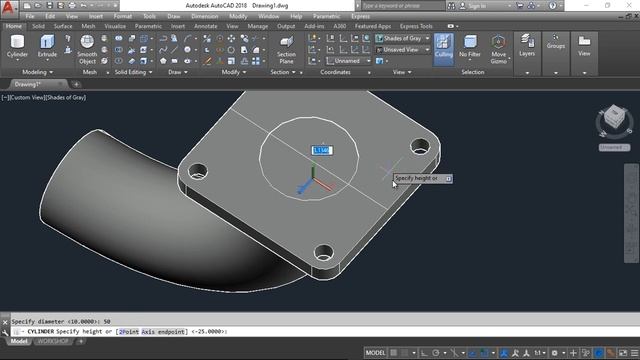640x360 pixels.
Task: Toggle the blue hardware acceleration circle in status bar
Action: (x=599, y=353)
